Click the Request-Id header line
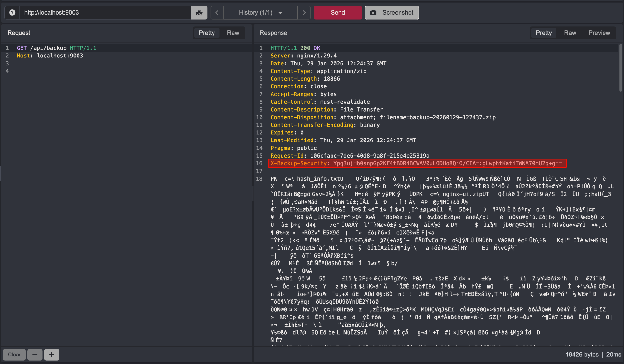 (x=350, y=156)
